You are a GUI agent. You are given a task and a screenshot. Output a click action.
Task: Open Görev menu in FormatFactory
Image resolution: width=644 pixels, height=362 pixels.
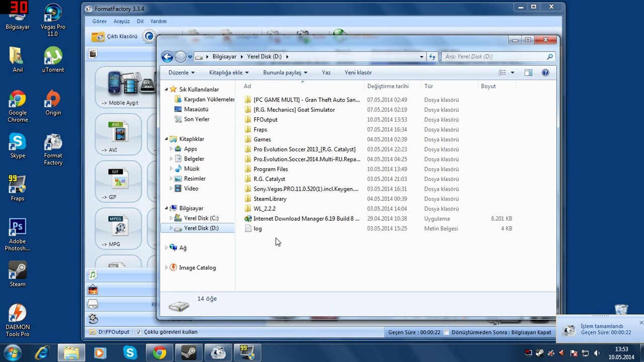coord(100,21)
